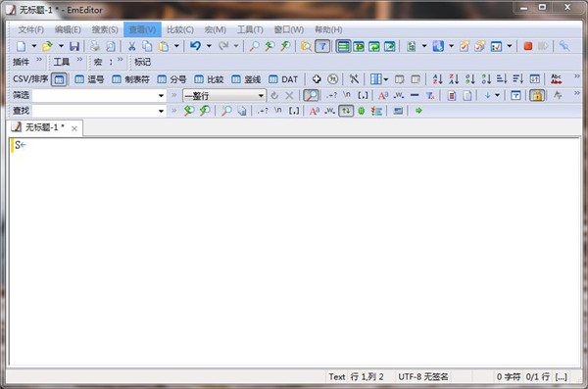This screenshot has height=389, width=588.
Task: Save the document with the floppy disk icon
Action: (x=74, y=46)
